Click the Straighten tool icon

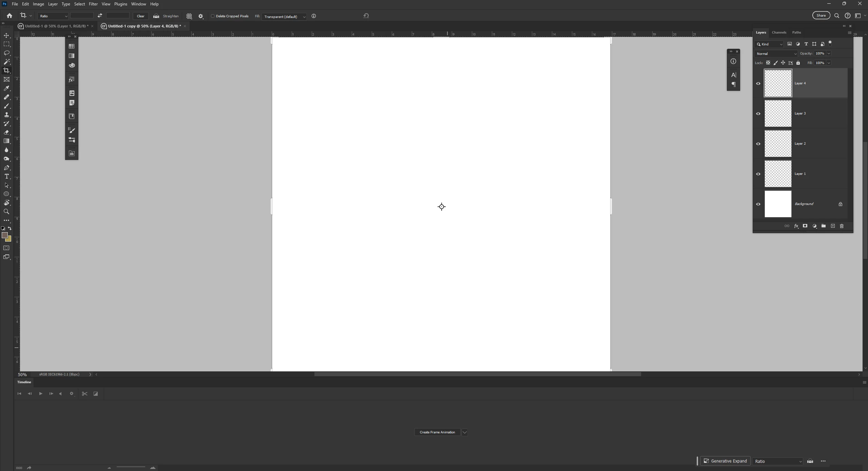[x=156, y=16]
